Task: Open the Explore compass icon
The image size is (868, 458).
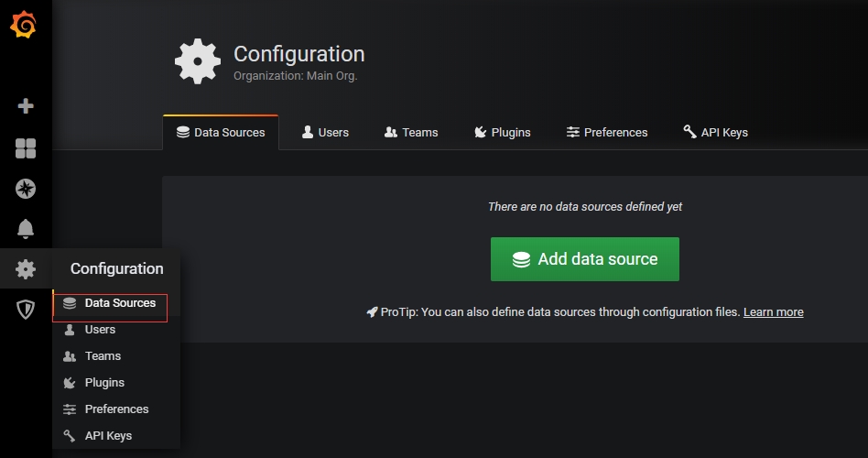Action: point(26,189)
